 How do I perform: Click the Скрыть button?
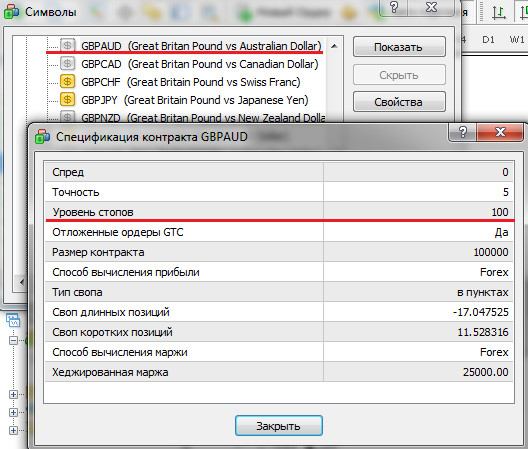(x=399, y=74)
